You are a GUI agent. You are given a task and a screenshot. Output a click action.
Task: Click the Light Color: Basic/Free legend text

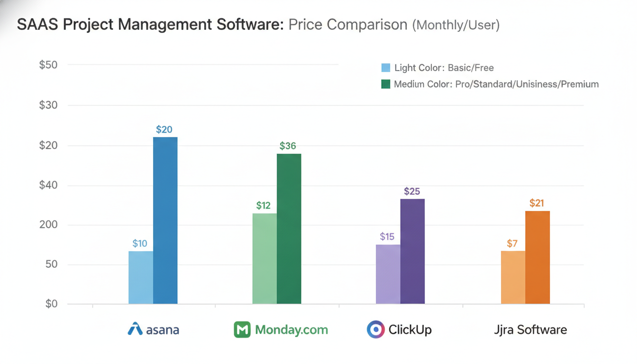click(444, 68)
